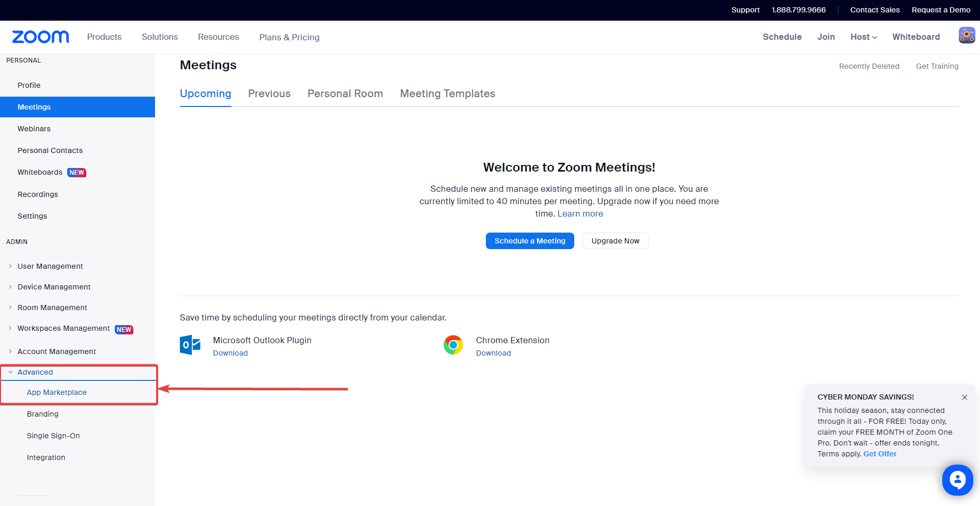Screen dimensions: 980x506
Task: Click the Chrome browser icon
Action: (453, 345)
